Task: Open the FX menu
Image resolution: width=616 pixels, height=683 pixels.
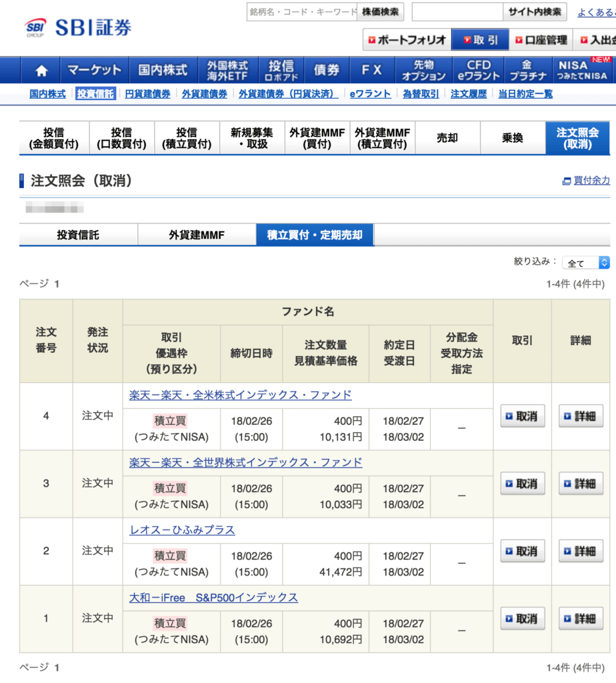Action: tap(372, 70)
